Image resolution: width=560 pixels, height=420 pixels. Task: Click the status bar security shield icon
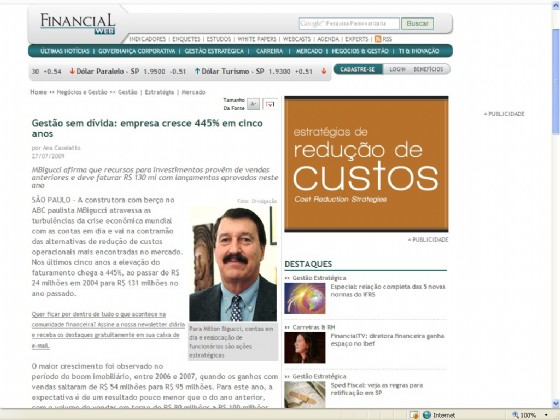coord(414,415)
